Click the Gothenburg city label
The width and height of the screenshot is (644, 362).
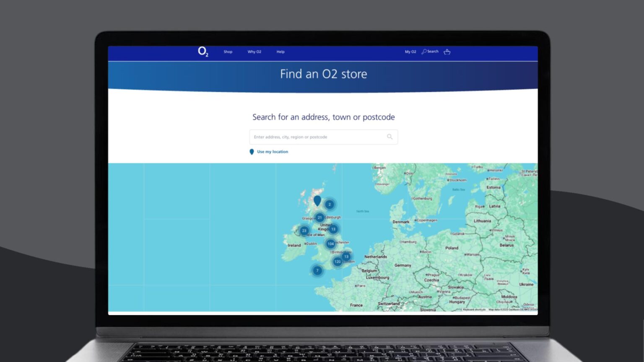(423, 199)
